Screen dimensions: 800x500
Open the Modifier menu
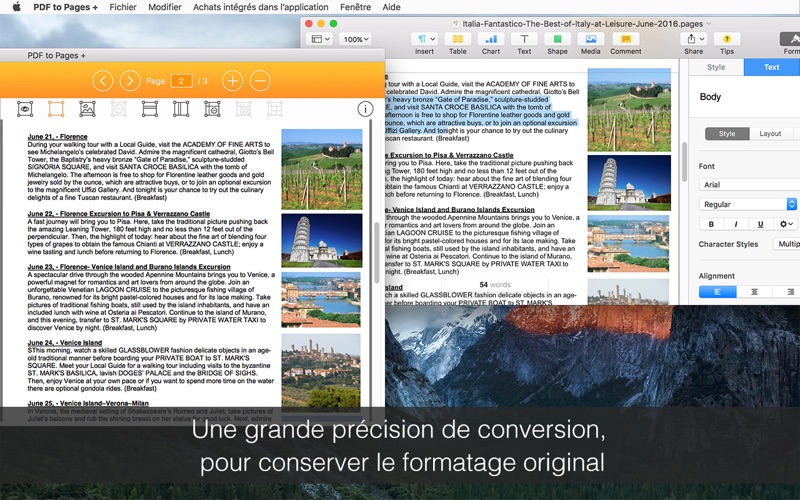165,7
